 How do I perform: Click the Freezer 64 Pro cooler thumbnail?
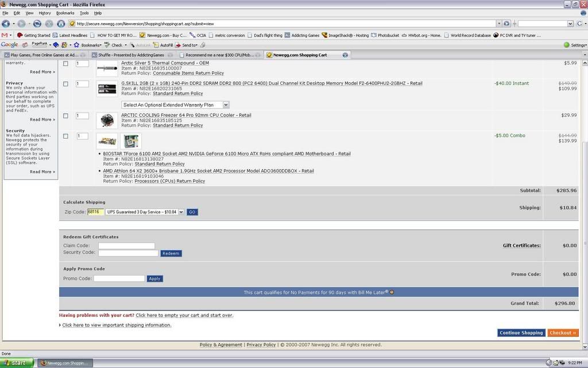click(x=107, y=121)
